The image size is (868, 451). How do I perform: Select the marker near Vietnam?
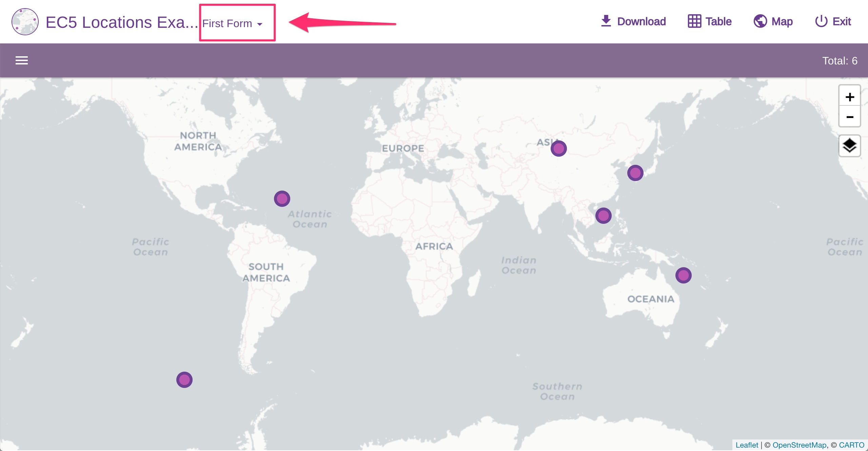click(604, 216)
